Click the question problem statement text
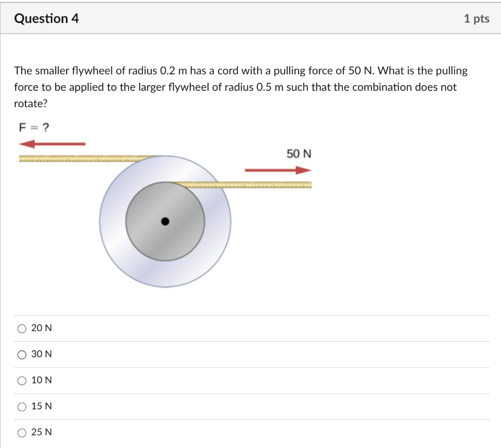The width and height of the screenshot is (501, 448). pyautogui.click(x=240, y=87)
